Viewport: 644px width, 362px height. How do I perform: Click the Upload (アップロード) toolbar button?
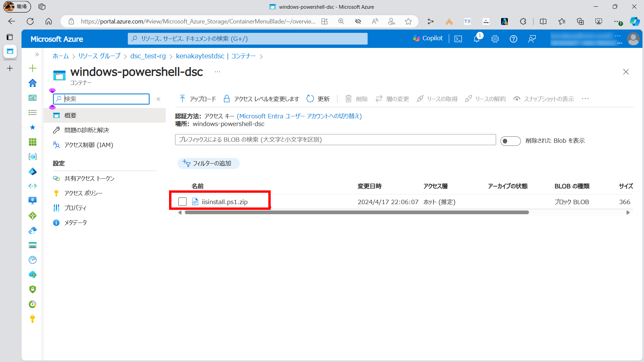pyautogui.click(x=198, y=99)
